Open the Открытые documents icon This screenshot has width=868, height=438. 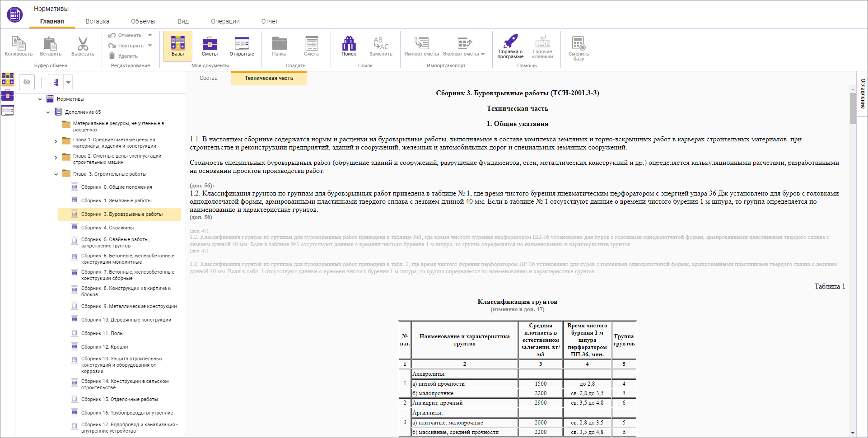242,46
